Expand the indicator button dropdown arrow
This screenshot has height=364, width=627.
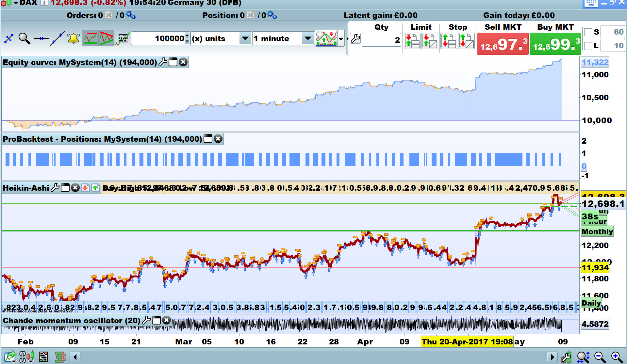[341, 39]
